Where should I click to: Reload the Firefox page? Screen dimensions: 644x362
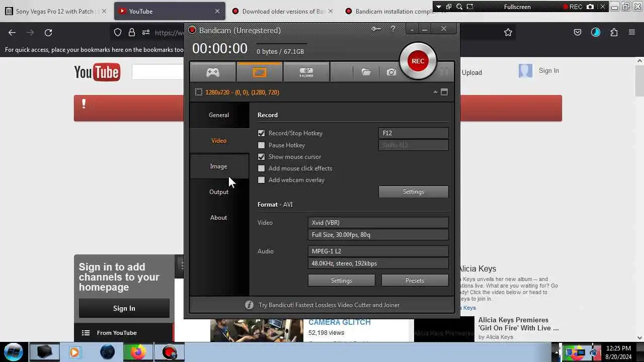pyautogui.click(x=48, y=32)
